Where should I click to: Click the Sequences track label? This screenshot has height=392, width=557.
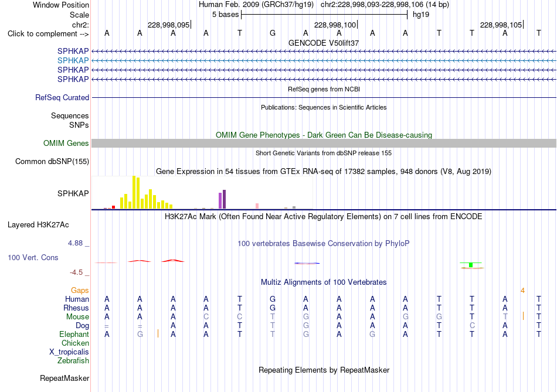(70, 116)
